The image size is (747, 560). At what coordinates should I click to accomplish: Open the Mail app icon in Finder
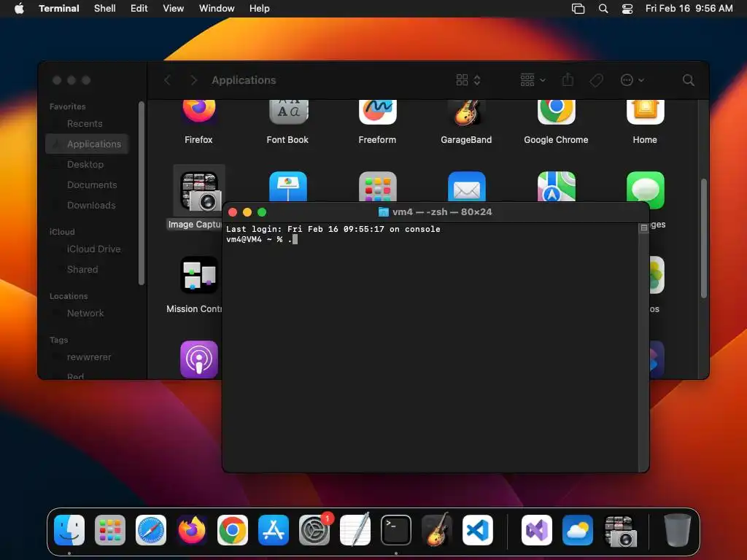coord(466,187)
